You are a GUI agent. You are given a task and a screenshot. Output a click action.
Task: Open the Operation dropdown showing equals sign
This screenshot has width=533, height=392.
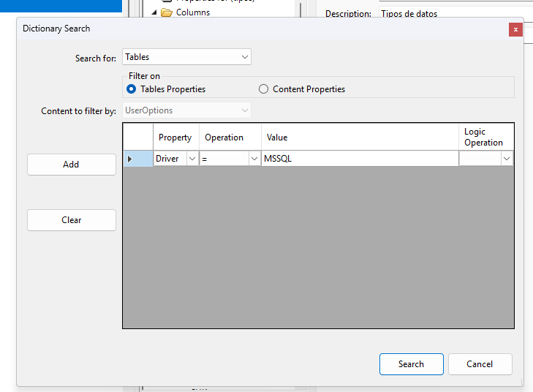tap(254, 159)
